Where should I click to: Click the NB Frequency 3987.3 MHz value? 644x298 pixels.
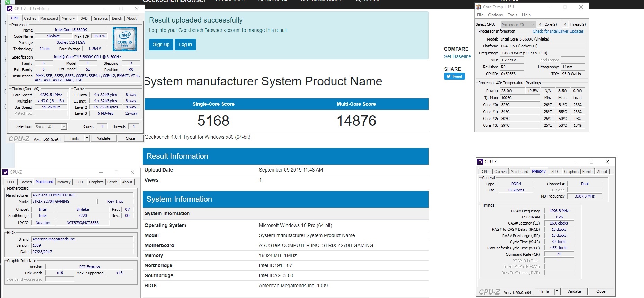coord(585,196)
